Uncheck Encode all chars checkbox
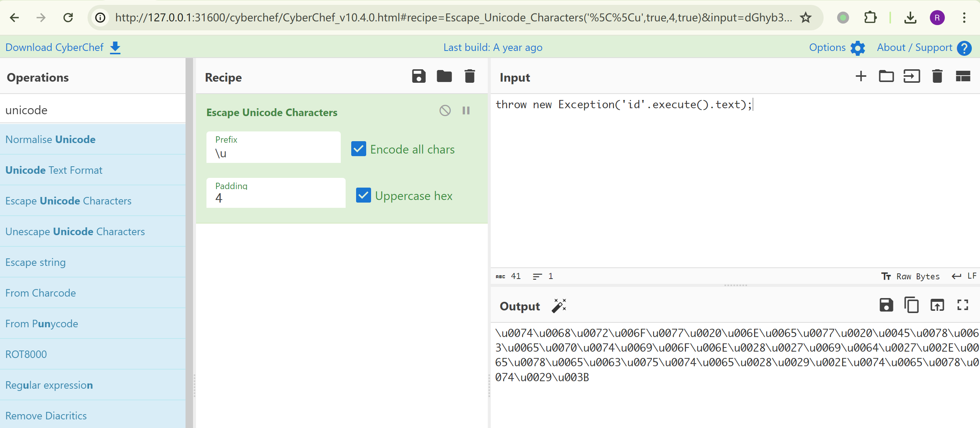980x428 pixels. (x=358, y=149)
